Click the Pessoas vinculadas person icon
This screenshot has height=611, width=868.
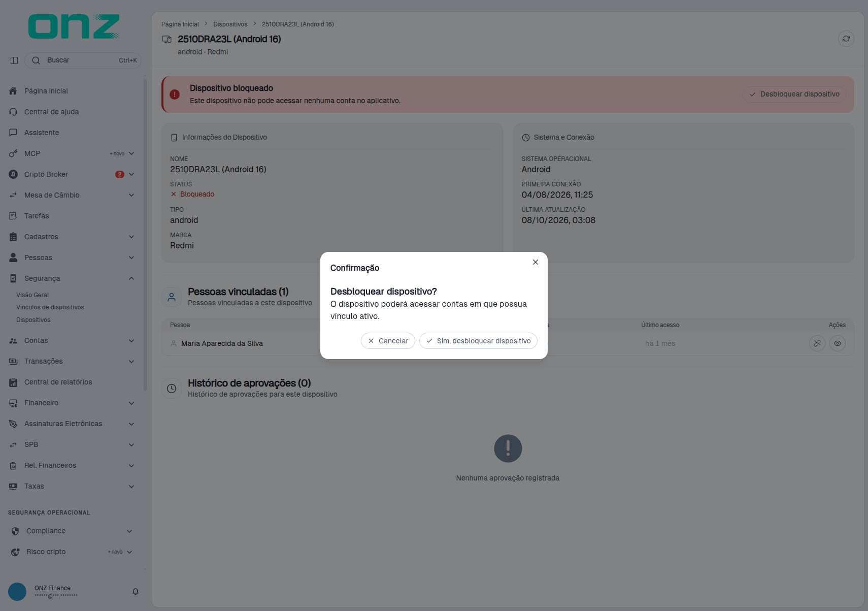[172, 297]
